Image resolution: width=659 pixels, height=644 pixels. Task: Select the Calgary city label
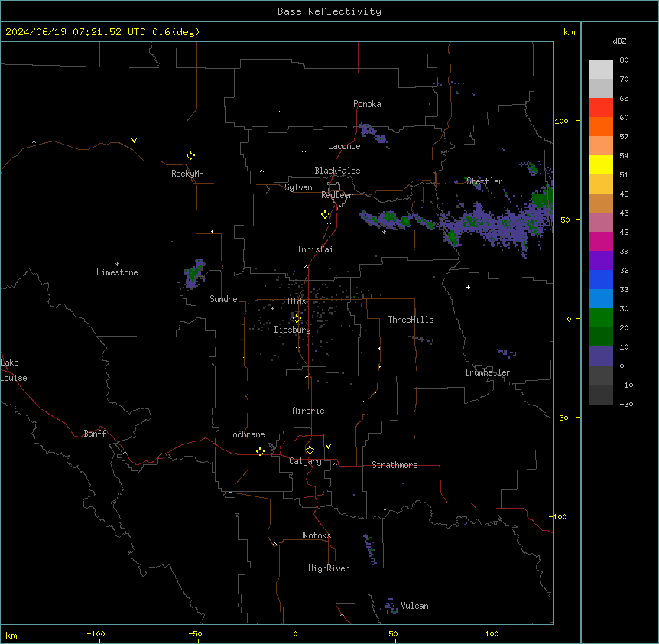pos(305,461)
